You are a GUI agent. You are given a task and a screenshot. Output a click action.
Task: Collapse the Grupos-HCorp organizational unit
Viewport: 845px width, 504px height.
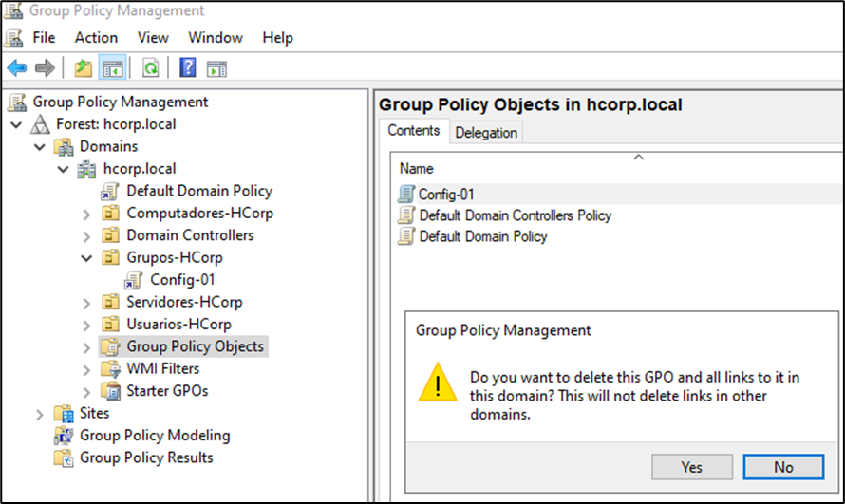coord(86,257)
